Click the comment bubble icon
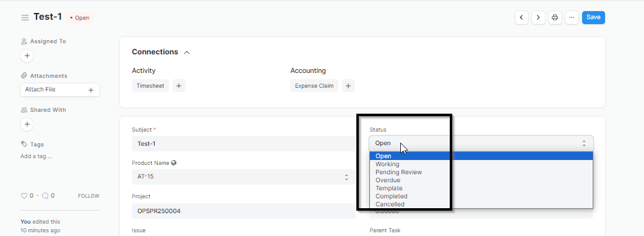The height and width of the screenshot is (236, 644). pyautogui.click(x=46, y=196)
